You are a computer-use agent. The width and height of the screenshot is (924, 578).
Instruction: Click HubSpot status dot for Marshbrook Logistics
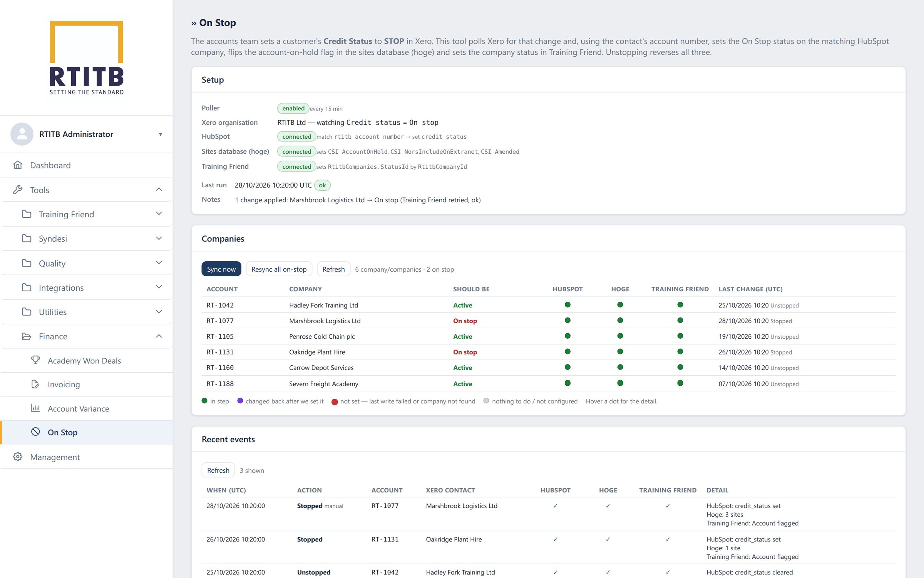point(567,320)
